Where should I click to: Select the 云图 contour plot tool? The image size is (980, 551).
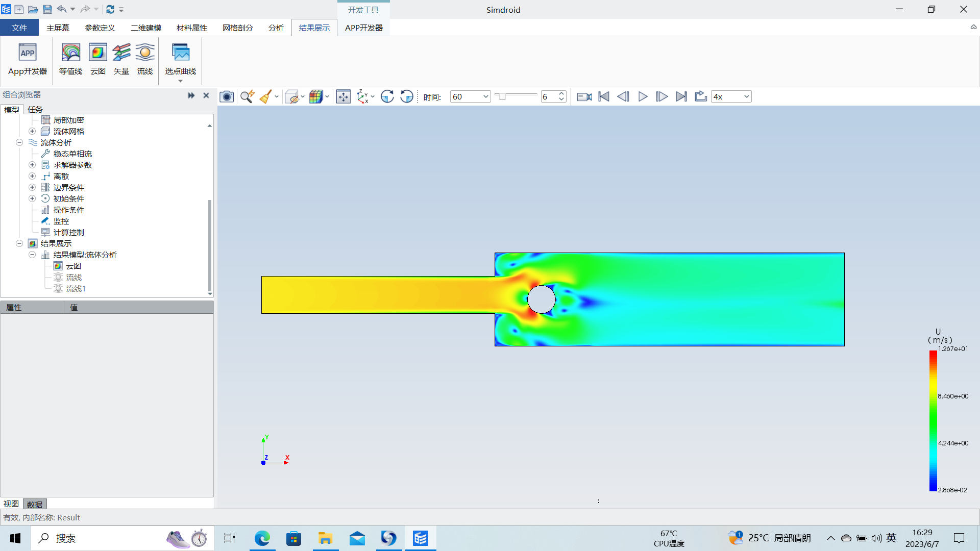98,60
